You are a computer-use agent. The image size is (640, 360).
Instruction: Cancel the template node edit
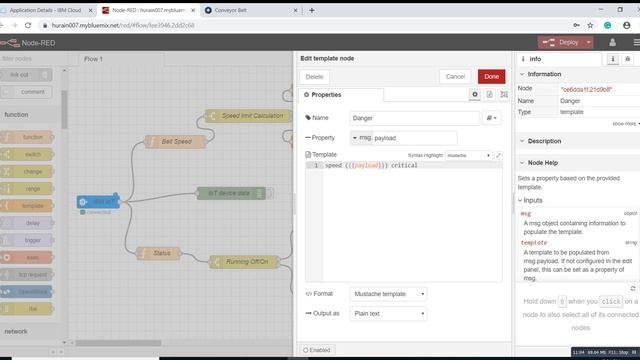tap(455, 76)
